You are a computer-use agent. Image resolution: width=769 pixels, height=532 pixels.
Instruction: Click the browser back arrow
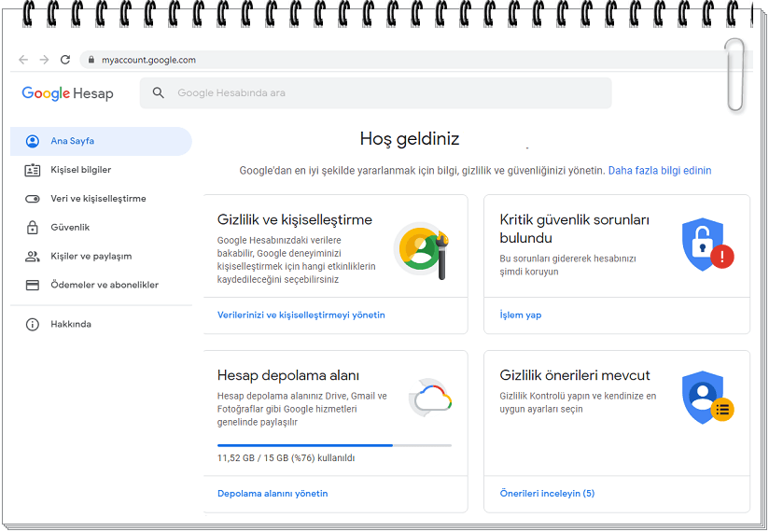point(23,60)
